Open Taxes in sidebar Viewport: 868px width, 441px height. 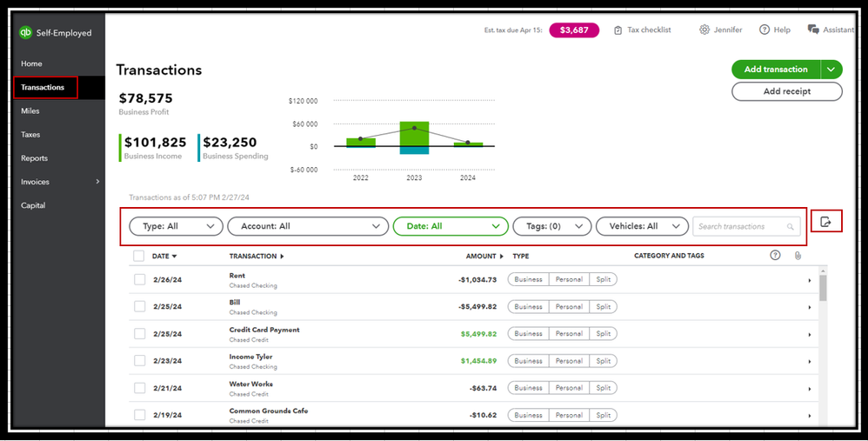click(30, 135)
